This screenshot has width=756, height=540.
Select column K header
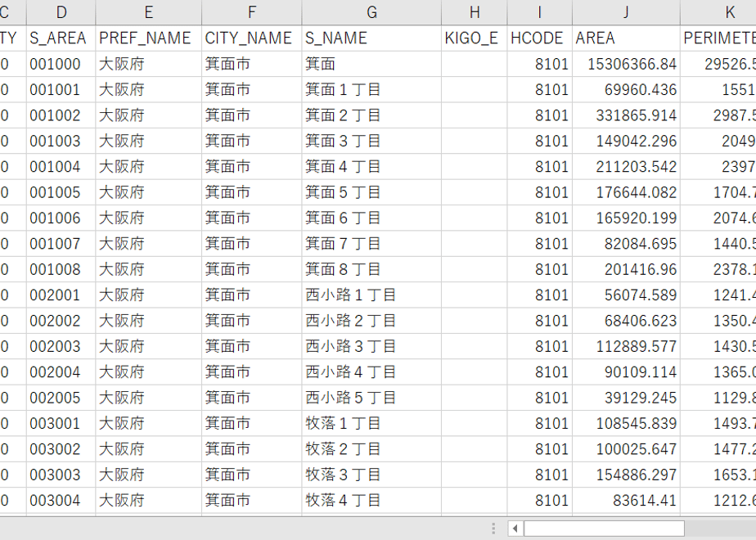(x=718, y=12)
